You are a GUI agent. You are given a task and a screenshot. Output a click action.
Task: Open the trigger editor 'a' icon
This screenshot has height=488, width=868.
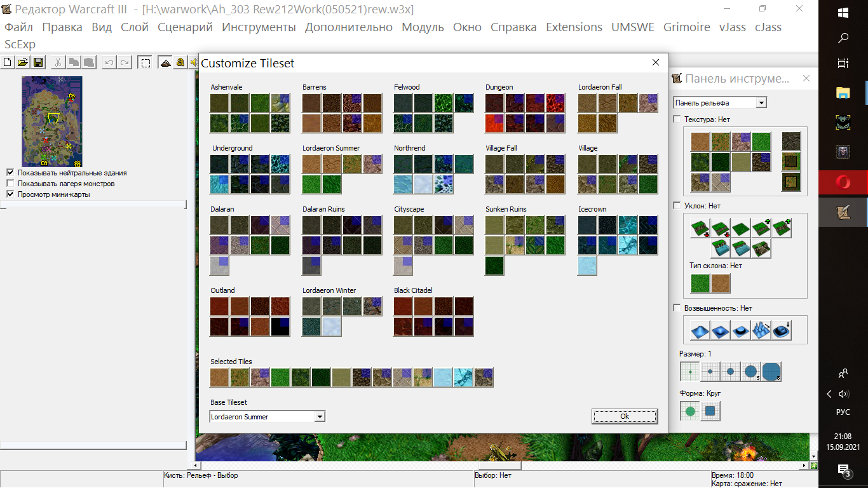180,62
